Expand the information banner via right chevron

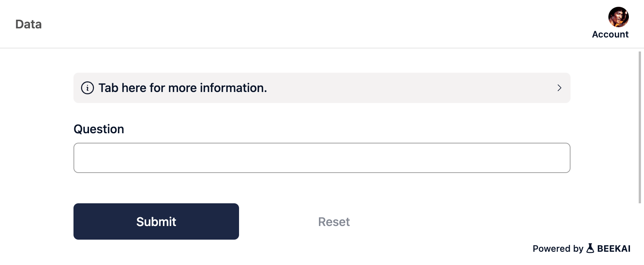point(559,88)
